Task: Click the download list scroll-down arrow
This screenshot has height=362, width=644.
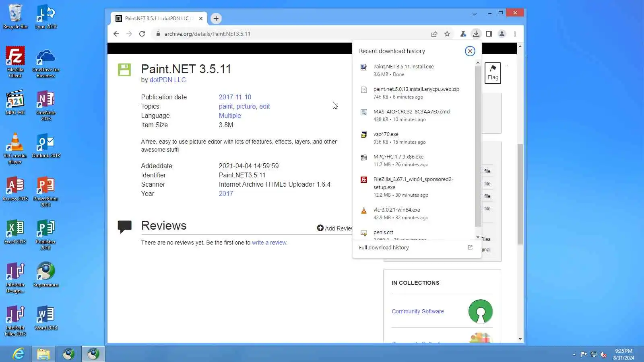Action: (478, 237)
